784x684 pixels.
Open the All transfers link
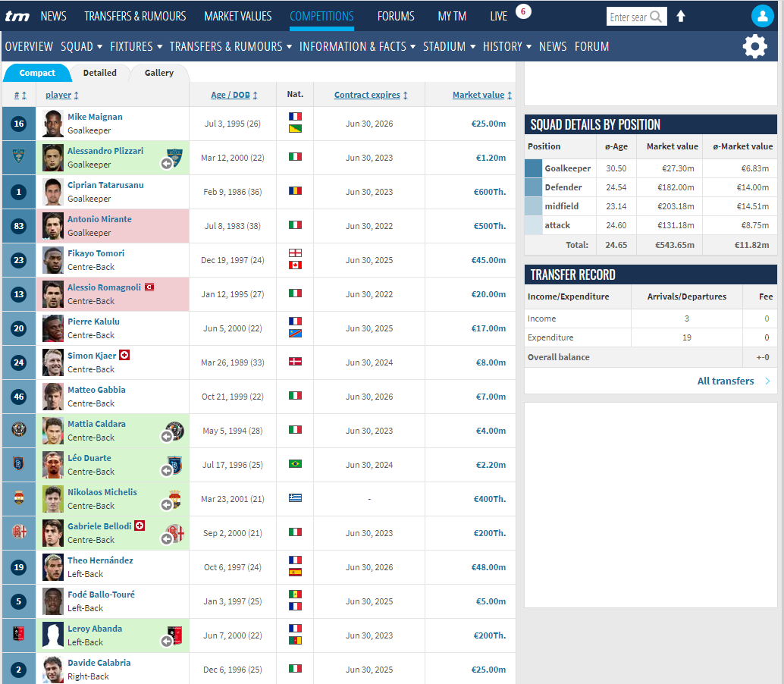coord(726,381)
